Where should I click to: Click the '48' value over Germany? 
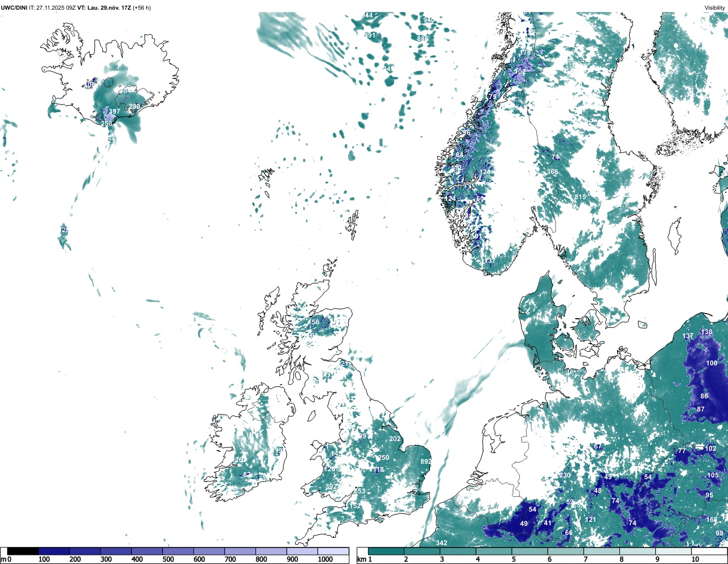(x=598, y=491)
